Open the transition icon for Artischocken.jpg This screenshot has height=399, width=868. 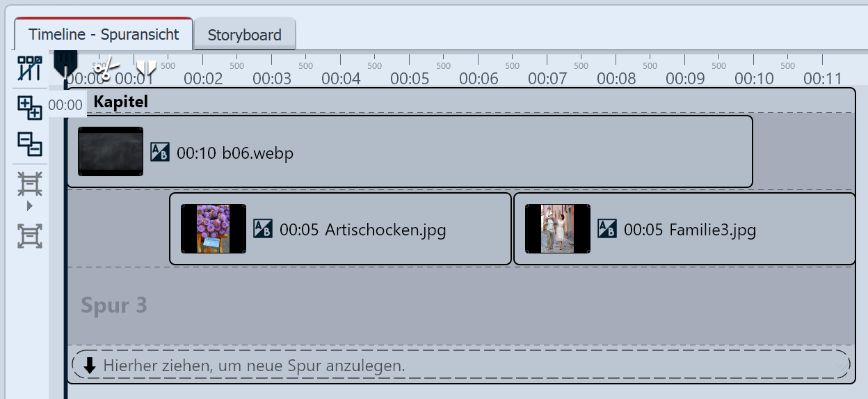(263, 229)
